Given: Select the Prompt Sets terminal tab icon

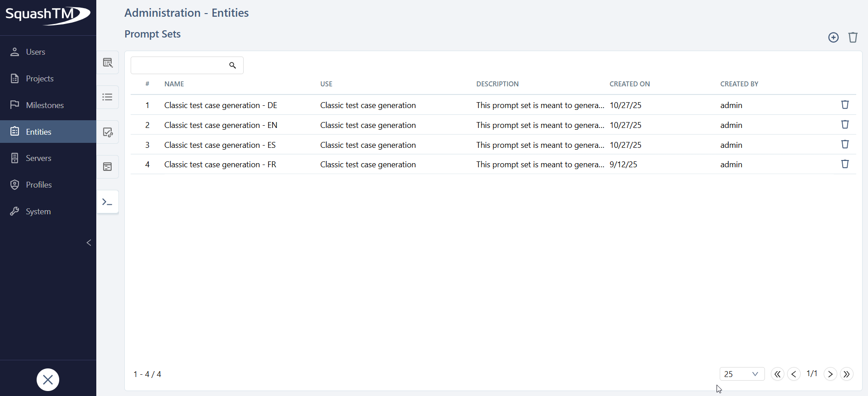Looking at the screenshot, I should point(108,202).
